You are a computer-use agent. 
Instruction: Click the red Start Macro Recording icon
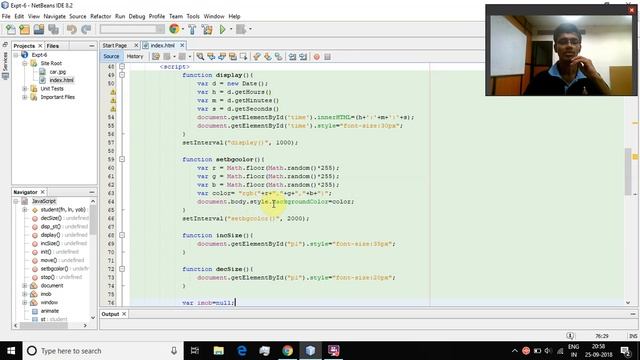tap(317, 57)
